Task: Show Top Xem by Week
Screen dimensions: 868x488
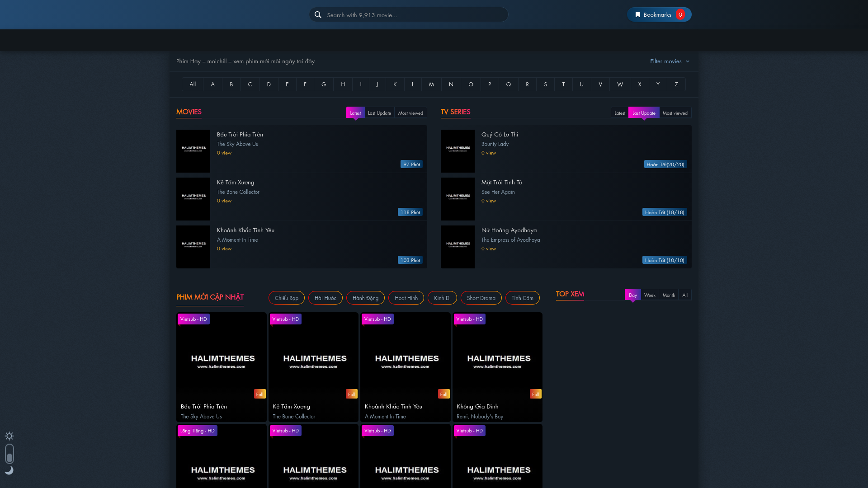Action: point(650,295)
